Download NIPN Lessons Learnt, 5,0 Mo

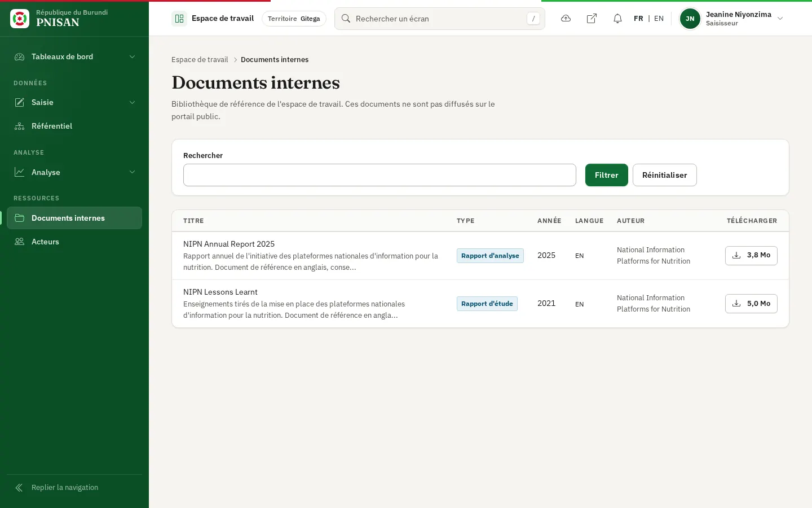pyautogui.click(x=751, y=304)
